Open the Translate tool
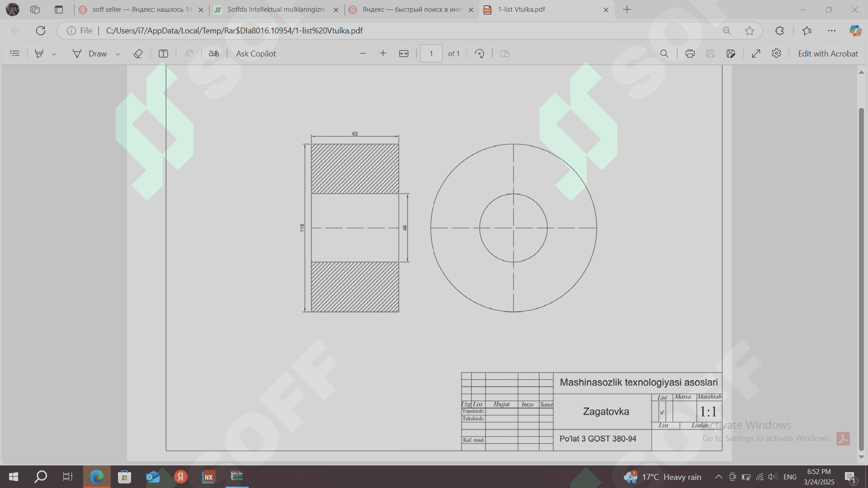868x488 pixels. pos(214,53)
